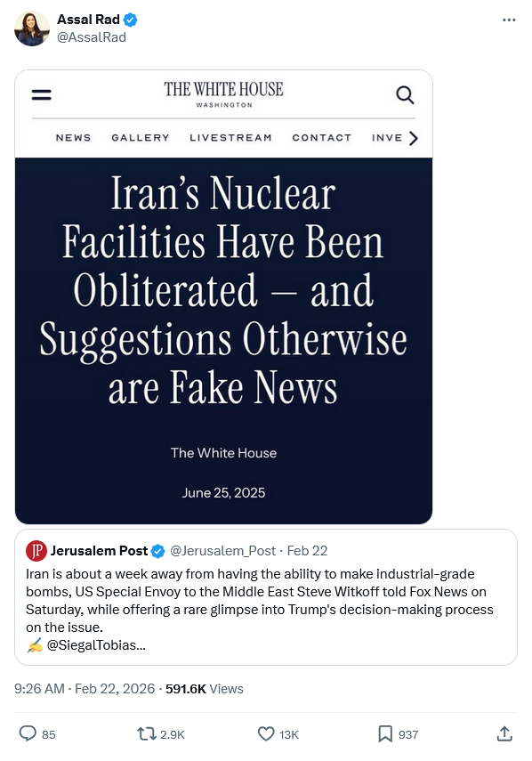Click the Jerusalem Post logo avatar
The image size is (532, 761).
point(36,550)
